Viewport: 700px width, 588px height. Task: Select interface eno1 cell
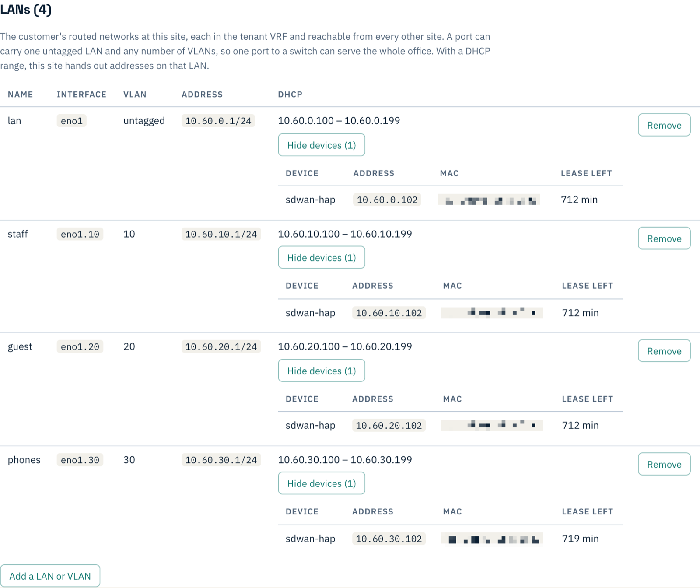point(71,121)
